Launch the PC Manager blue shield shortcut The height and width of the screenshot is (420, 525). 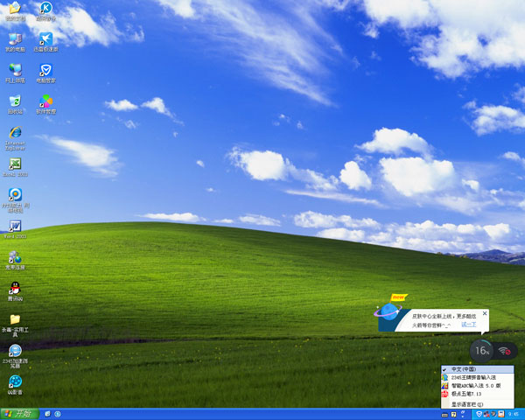point(45,73)
